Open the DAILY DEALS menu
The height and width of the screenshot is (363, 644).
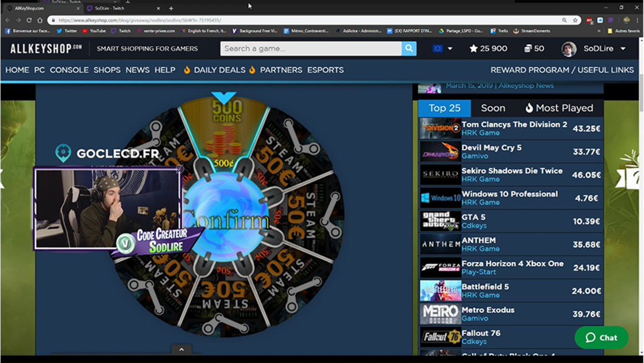coord(219,70)
